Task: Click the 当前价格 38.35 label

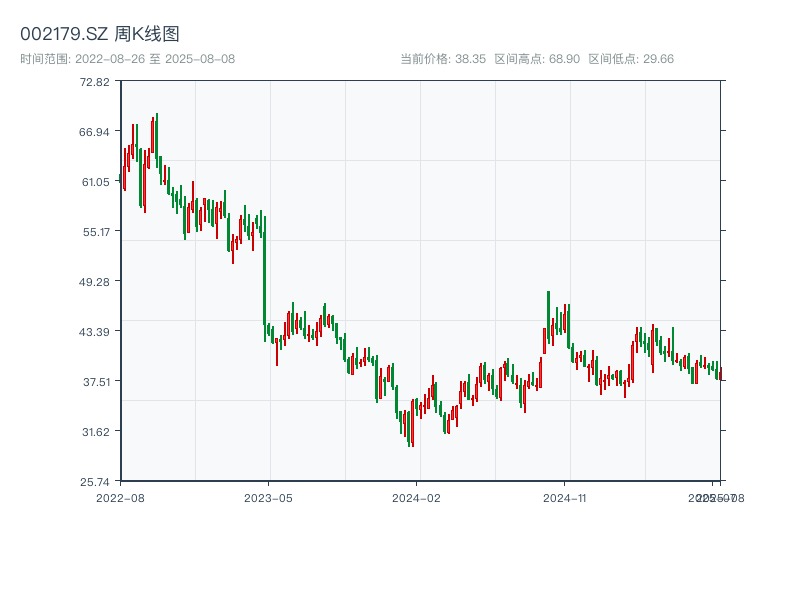Action: click(443, 59)
